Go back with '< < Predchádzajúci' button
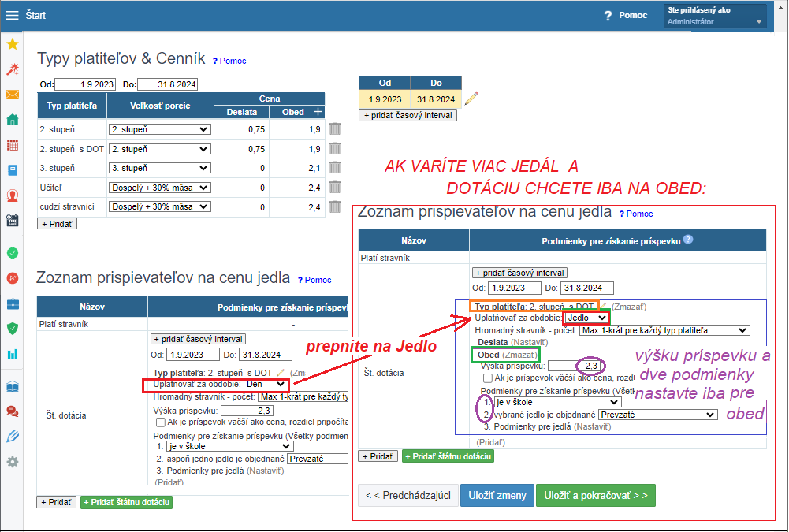Screen dimensions: 789x532 408,495
